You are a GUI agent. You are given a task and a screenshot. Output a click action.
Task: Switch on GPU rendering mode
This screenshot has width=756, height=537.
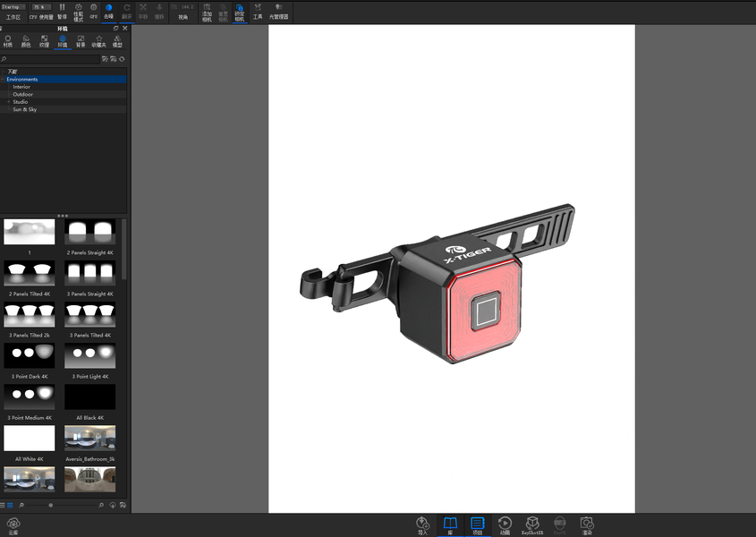[x=94, y=12]
